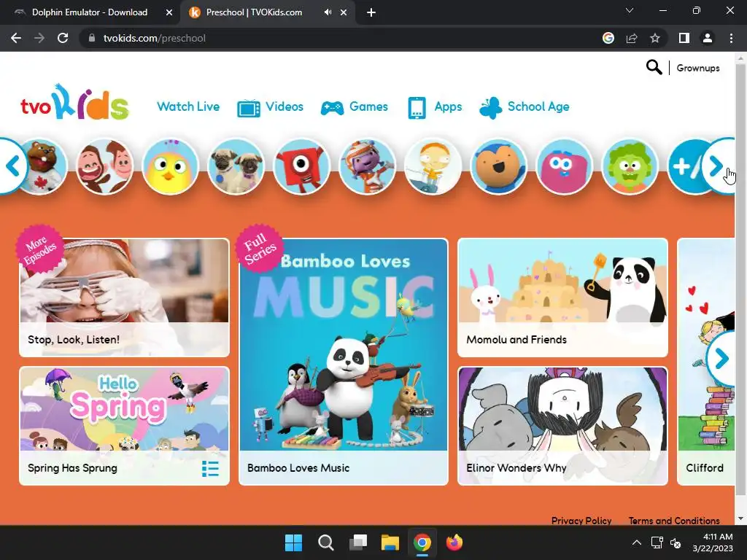Click the Google icon in address bar
This screenshot has height=560, width=747.
tap(608, 38)
